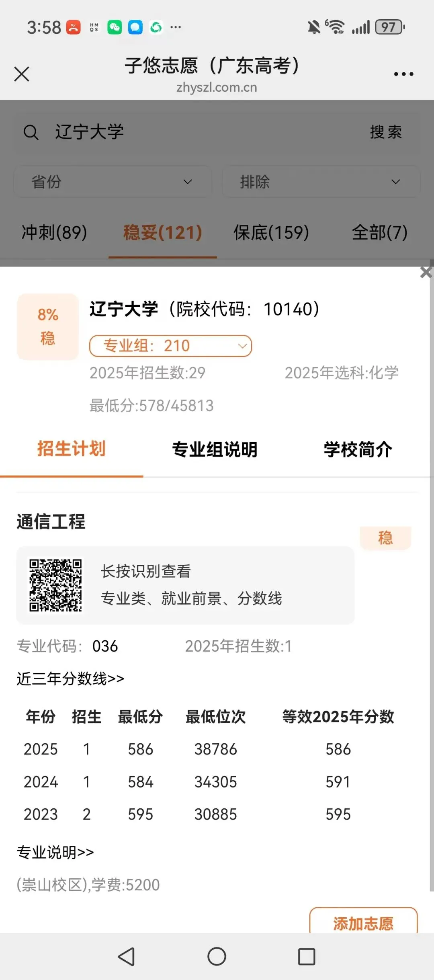434x980 pixels.
Task: Tap the WeChat notification icon in status bar
Action: click(115, 27)
